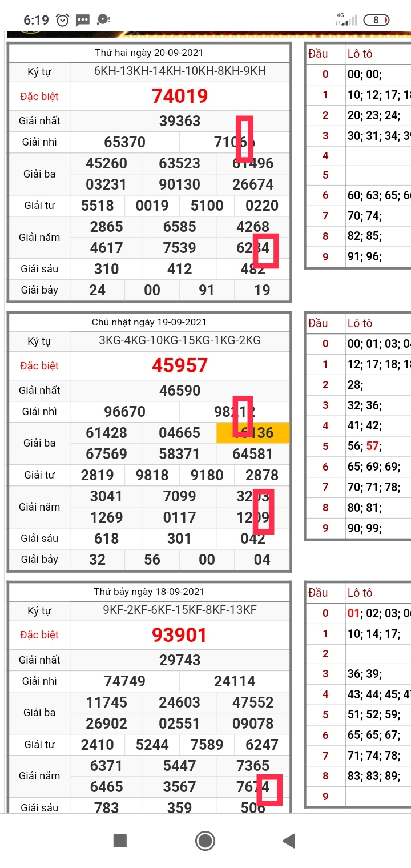The image size is (411, 868).
Task: Tap the battery level indicator
Action: 376,19
